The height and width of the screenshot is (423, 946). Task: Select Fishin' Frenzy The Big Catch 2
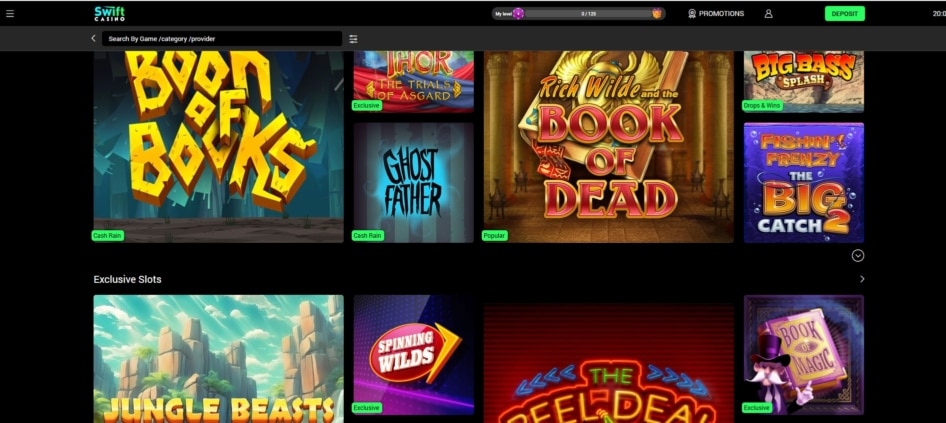coord(803,182)
